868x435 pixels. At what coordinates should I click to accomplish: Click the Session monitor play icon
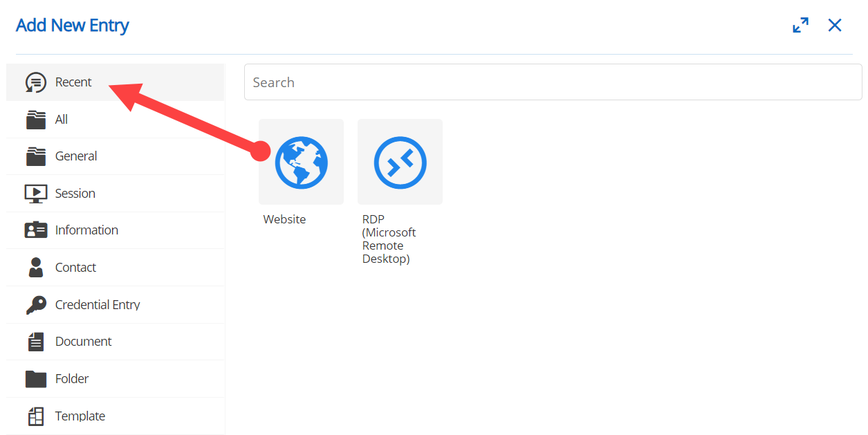click(x=36, y=194)
